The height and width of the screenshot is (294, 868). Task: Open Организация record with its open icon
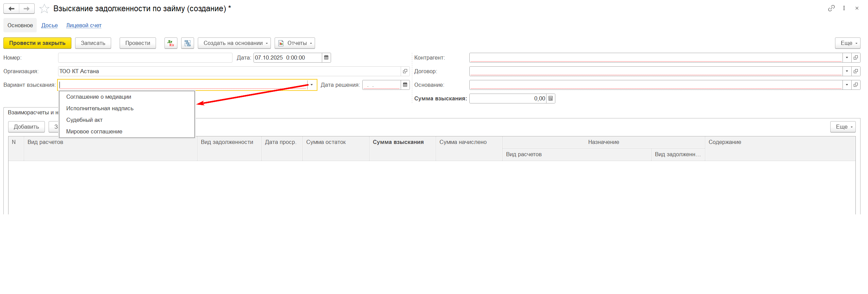click(x=405, y=71)
